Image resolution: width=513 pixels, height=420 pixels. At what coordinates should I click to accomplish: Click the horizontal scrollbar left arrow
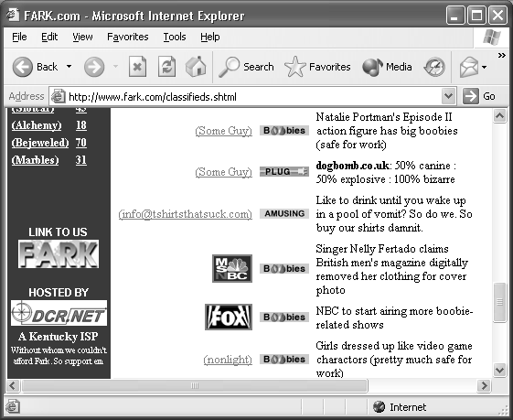13,385
